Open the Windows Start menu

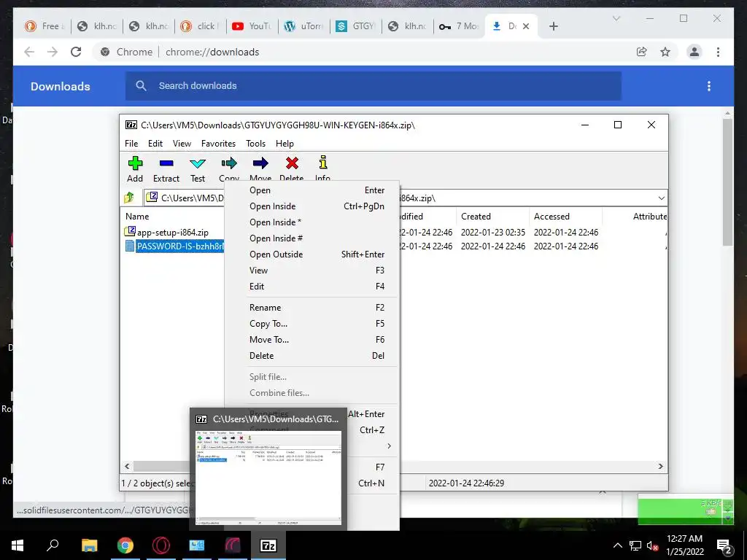18,545
